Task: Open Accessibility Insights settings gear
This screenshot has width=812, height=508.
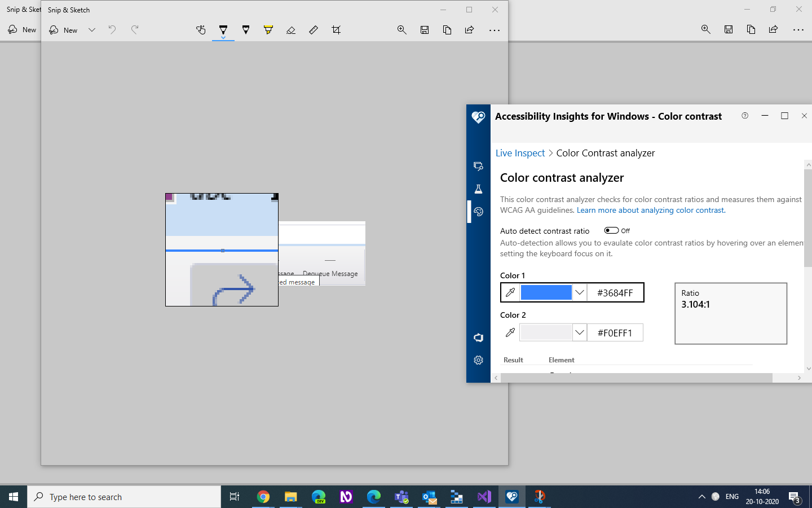Action: pyautogui.click(x=478, y=360)
